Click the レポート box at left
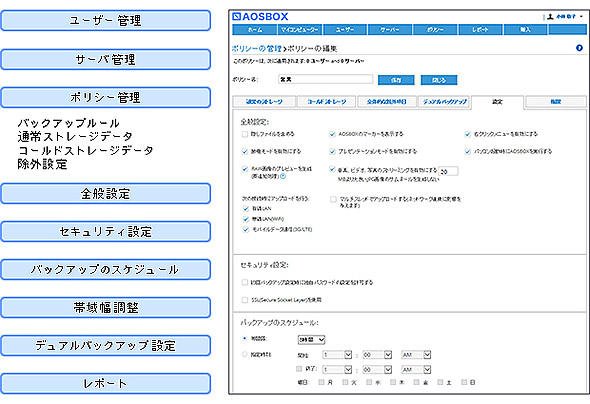 [x=105, y=384]
